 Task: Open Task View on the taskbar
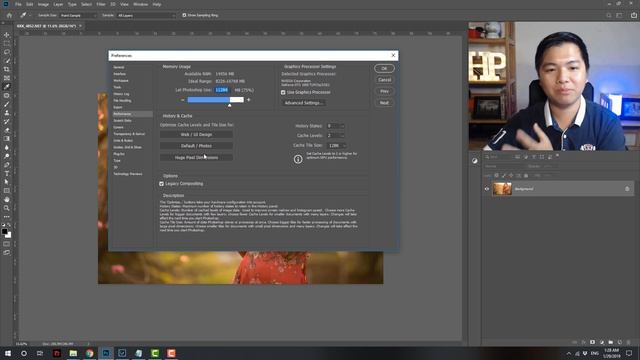40,353
